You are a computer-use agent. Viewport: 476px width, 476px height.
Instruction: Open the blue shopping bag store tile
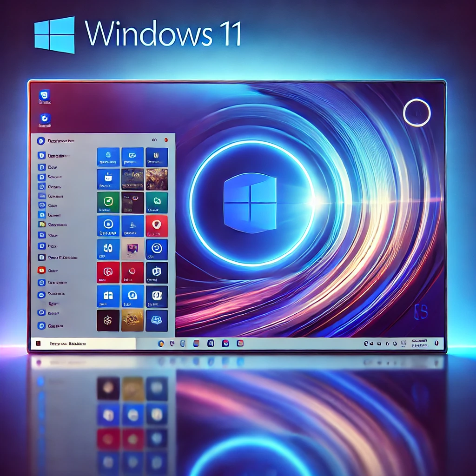pos(108,179)
